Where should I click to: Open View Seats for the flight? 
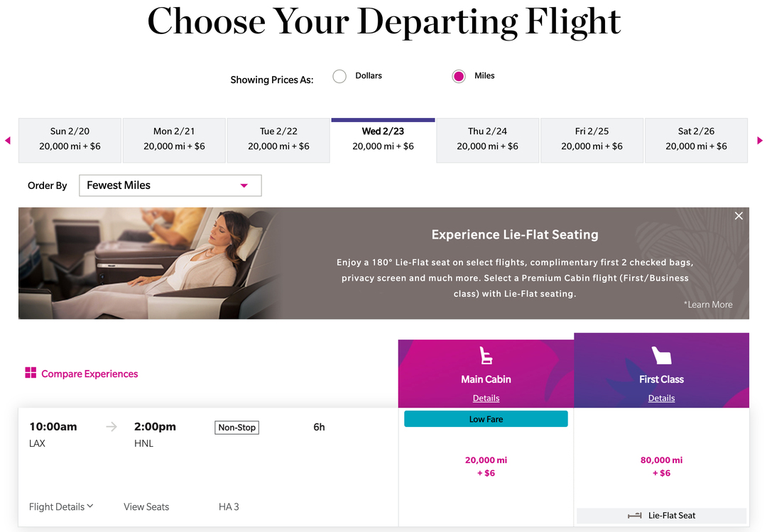coord(146,506)
